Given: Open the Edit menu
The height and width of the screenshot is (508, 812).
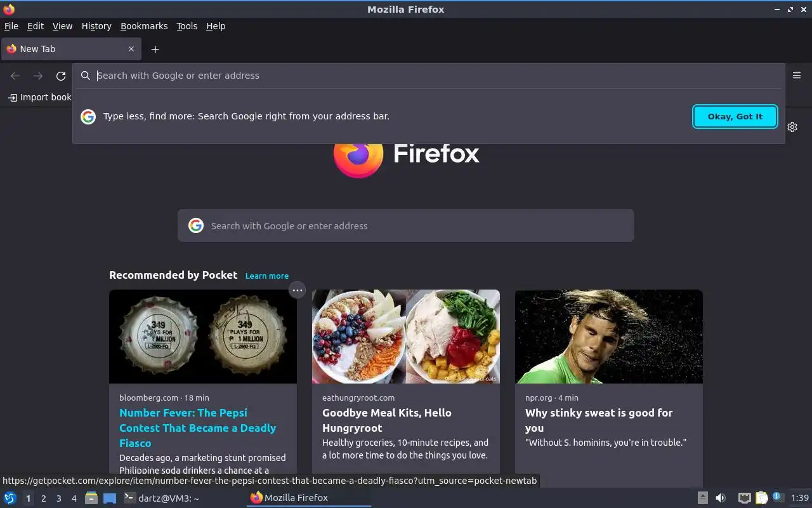Looking at the screenshot, I should (36, 26).
